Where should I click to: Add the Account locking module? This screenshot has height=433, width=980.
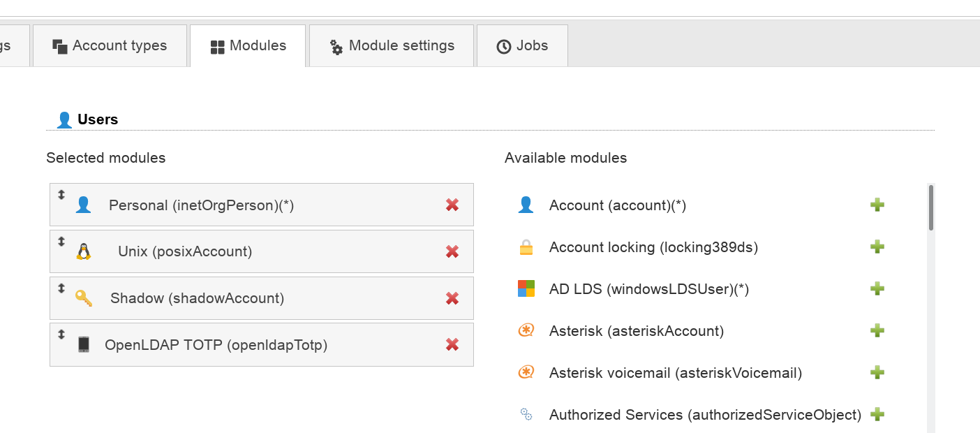(877, 247)
